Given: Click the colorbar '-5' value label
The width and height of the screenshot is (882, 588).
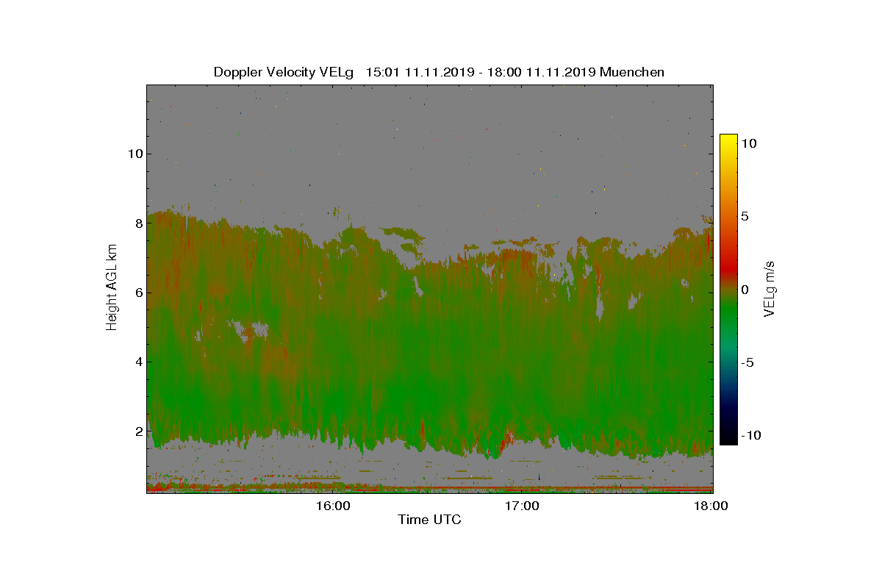Looking at the screenshot, I should pyautogui.click(x=747, y=362).
